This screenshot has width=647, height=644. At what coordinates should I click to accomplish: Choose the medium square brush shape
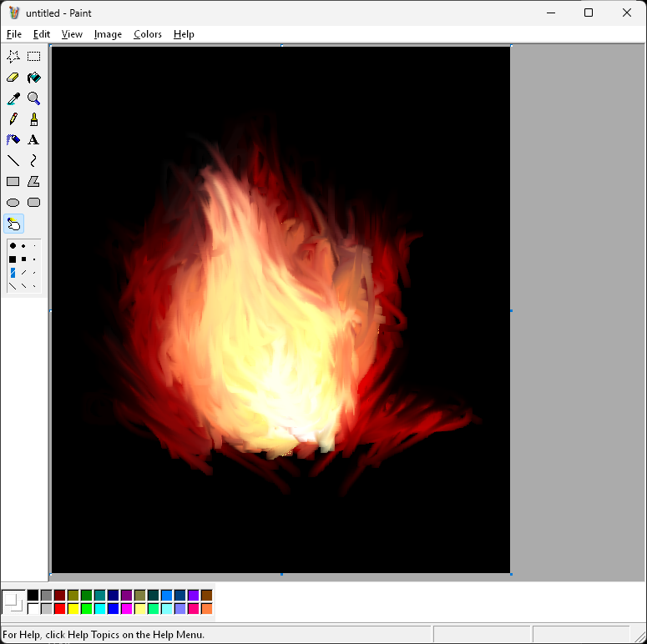[x=23, y=259]
